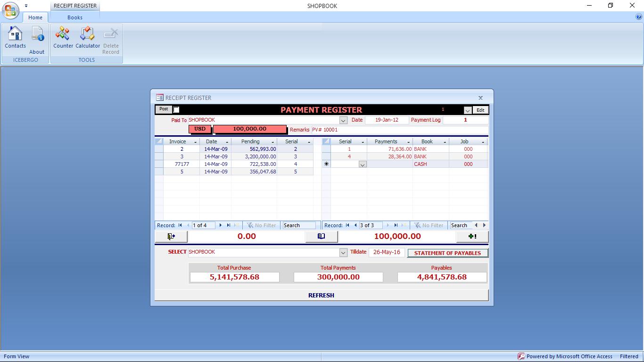Go to next record in invoice navigator

coord(221,225)
